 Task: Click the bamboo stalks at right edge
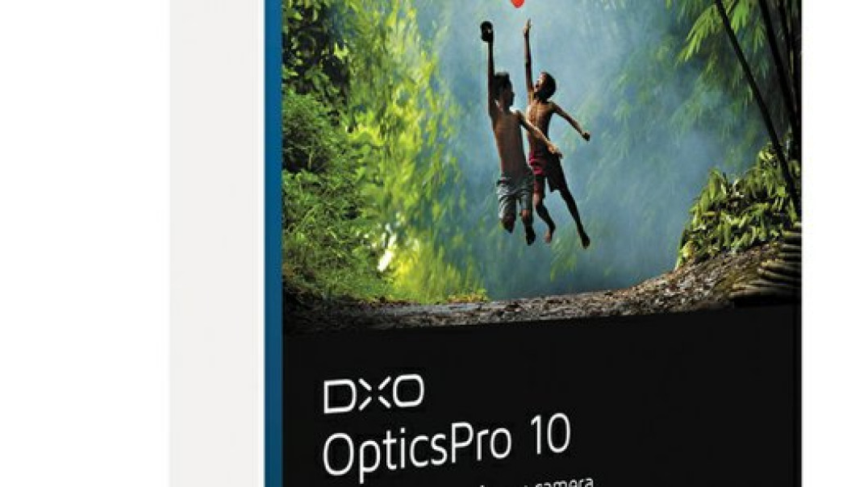click(x=766, y=94)
